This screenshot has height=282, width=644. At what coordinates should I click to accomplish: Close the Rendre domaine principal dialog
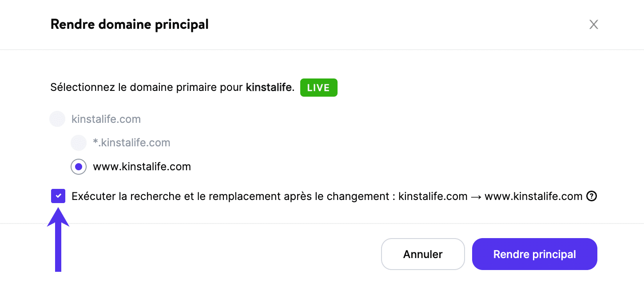(593, 24)
